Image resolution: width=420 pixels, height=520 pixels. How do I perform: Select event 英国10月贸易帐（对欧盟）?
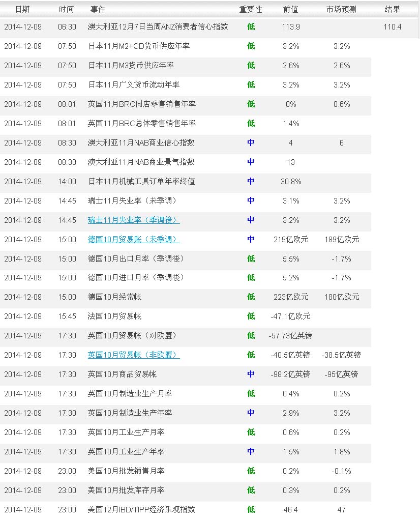pyautogui.click(x=132, y=336)
